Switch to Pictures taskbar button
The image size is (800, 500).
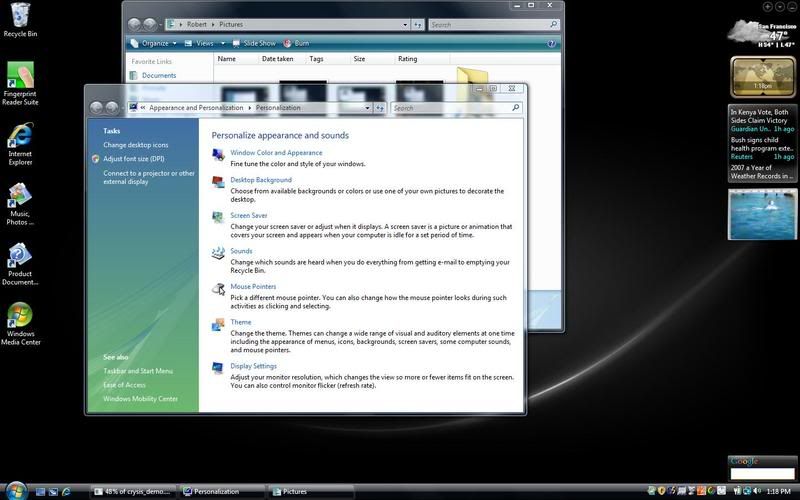311,491
